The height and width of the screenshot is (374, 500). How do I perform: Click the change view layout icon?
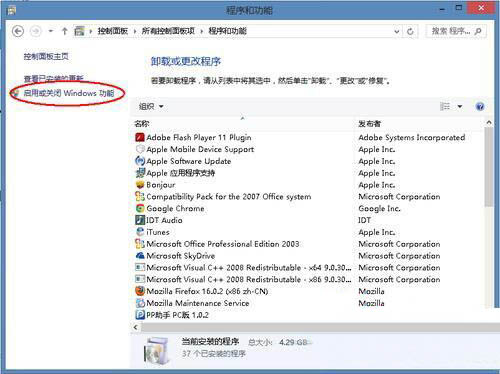tap(445, 107)
